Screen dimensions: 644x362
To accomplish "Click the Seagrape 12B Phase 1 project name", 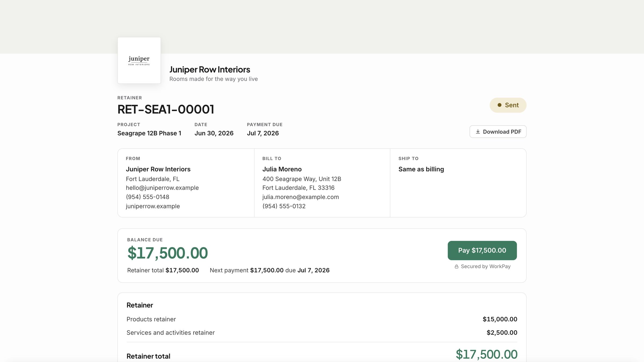I will click(x=149, y=133).
